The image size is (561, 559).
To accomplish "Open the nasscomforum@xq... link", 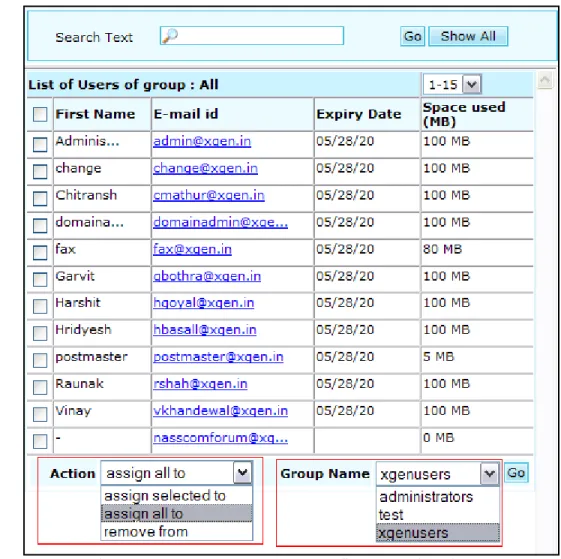I will tap(220, 438).
